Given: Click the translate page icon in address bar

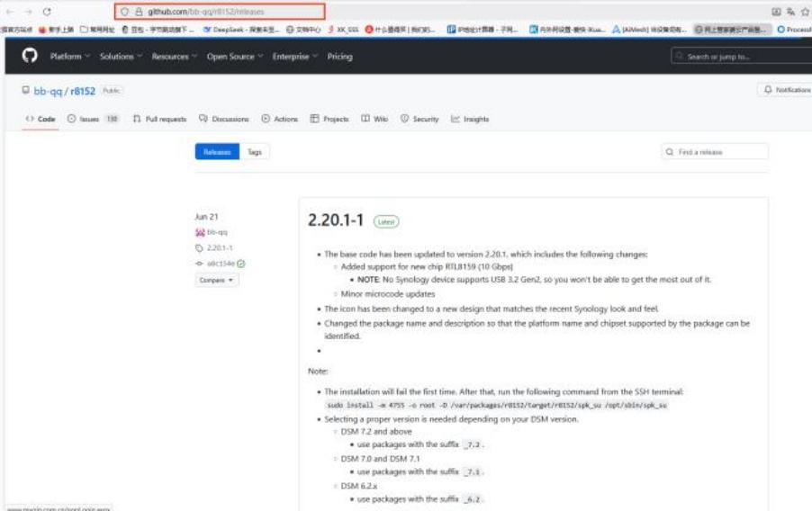Looking at the screenshot, I should [x=790, y=12].
